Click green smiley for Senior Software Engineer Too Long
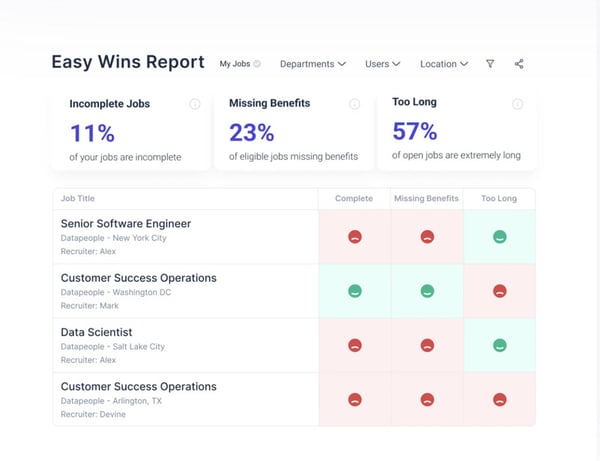This screenshot has width=600, height=461. click(499, 237)
